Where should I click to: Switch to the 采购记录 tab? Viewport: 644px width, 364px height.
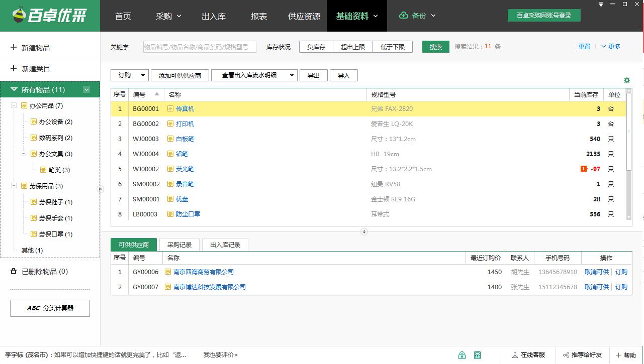pos(179,245)
